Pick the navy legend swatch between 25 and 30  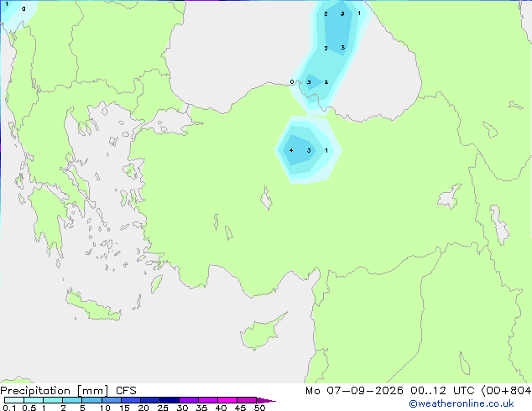pos(170,400)
